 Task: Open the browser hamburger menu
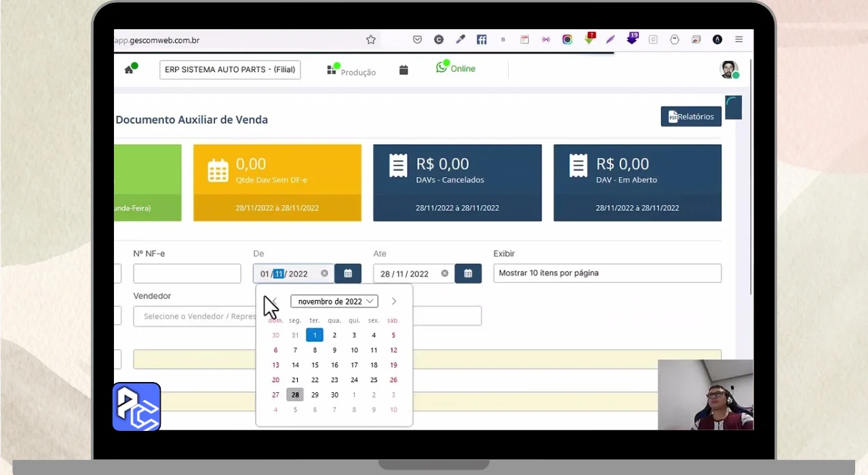click(738, 39)
